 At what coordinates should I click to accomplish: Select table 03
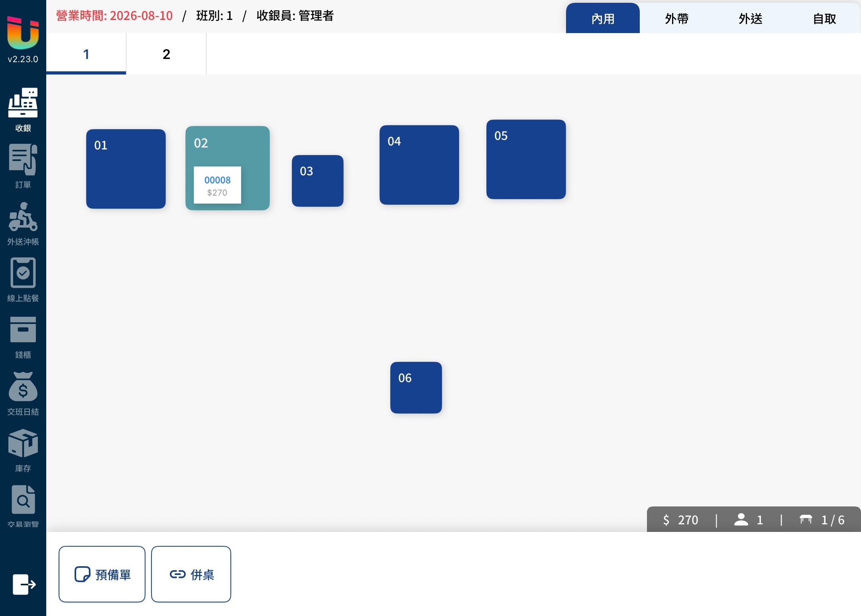[x=318, y=181]
